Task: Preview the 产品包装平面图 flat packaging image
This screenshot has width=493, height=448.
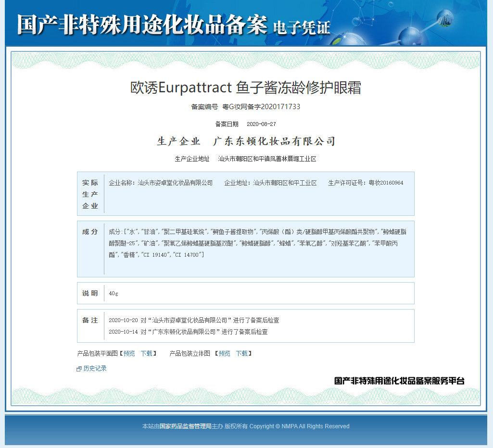Action: click(x=128, y=353)
